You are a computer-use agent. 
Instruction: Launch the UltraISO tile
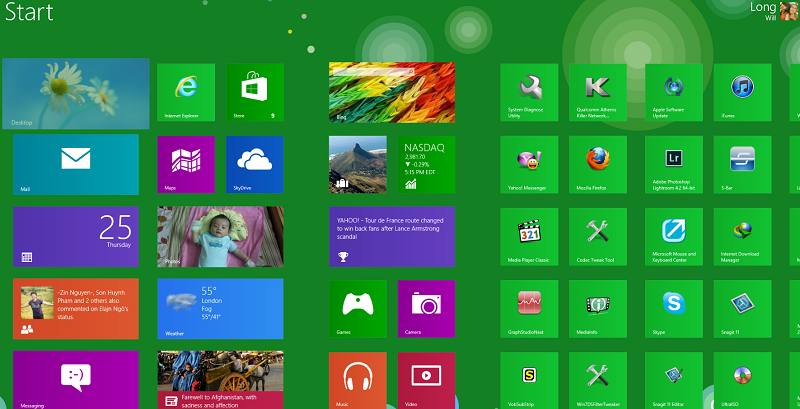[742, 380]
